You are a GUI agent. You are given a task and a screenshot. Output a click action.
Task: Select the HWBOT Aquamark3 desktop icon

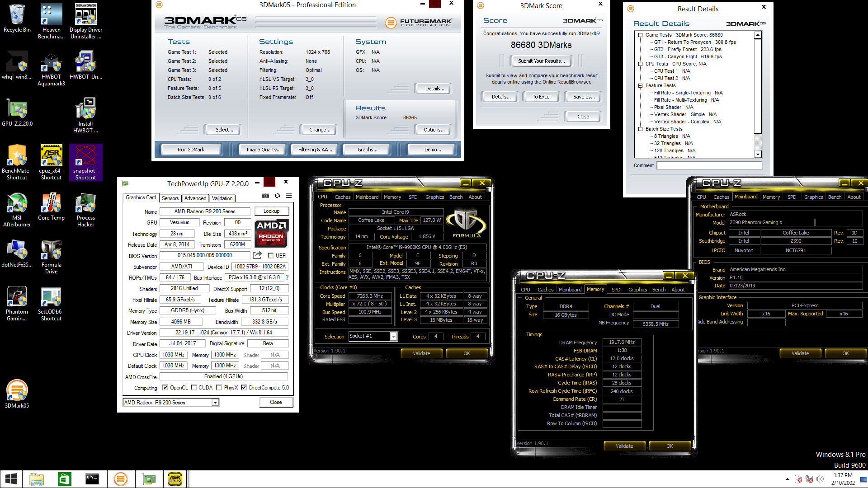51,68
